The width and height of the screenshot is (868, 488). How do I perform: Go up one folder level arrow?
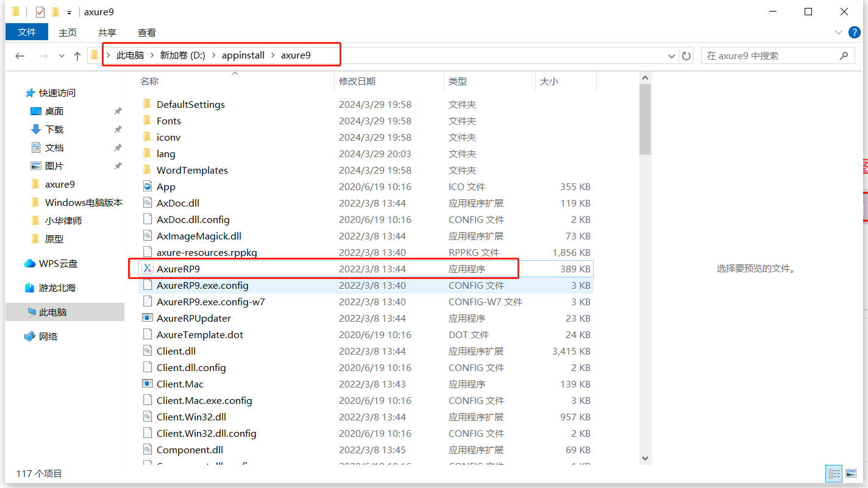tap(77, 56)
